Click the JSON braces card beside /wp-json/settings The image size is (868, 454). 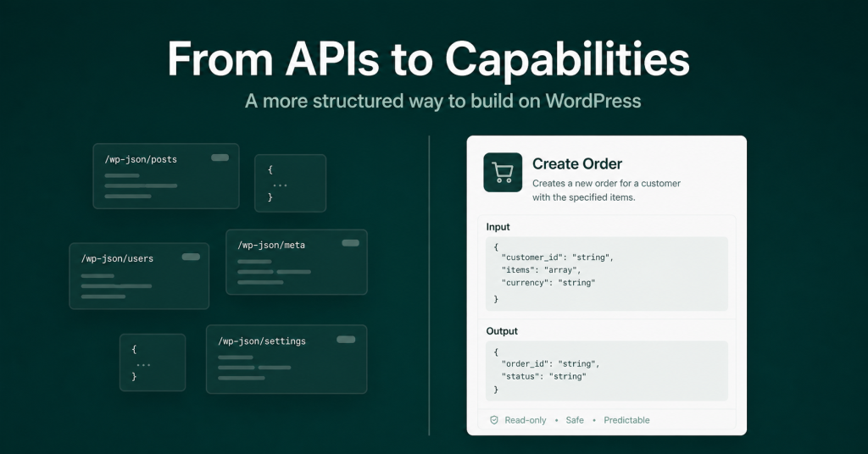[x=153, y=363]
